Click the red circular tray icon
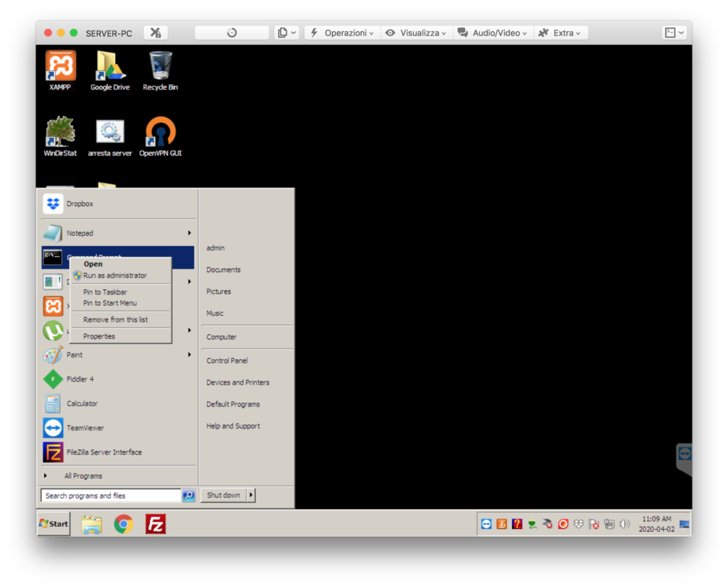The width and height of the screenshot is (728, 588). (563, 525)
